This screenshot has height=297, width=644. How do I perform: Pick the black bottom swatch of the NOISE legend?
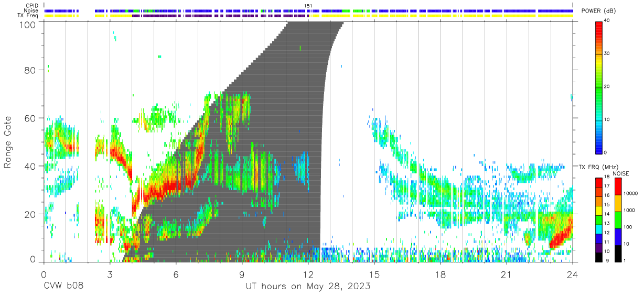(618, 253)
